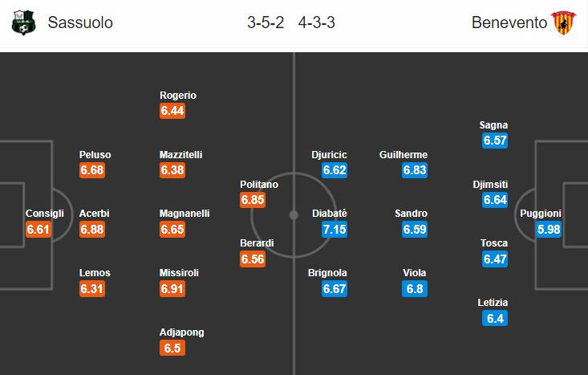The image size is (588, 375).
Task: Select Acerbi's 6.88 rating badge
Action: 92,230
